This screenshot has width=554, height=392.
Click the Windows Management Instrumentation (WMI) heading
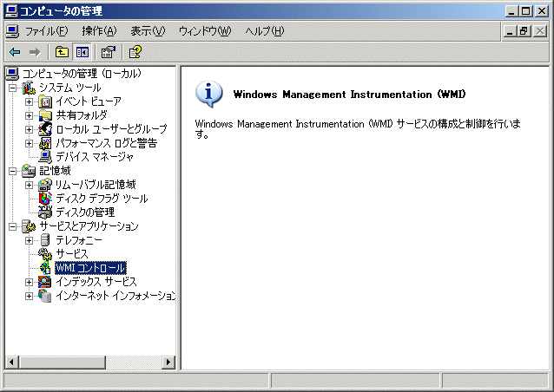tap(349, 95)
